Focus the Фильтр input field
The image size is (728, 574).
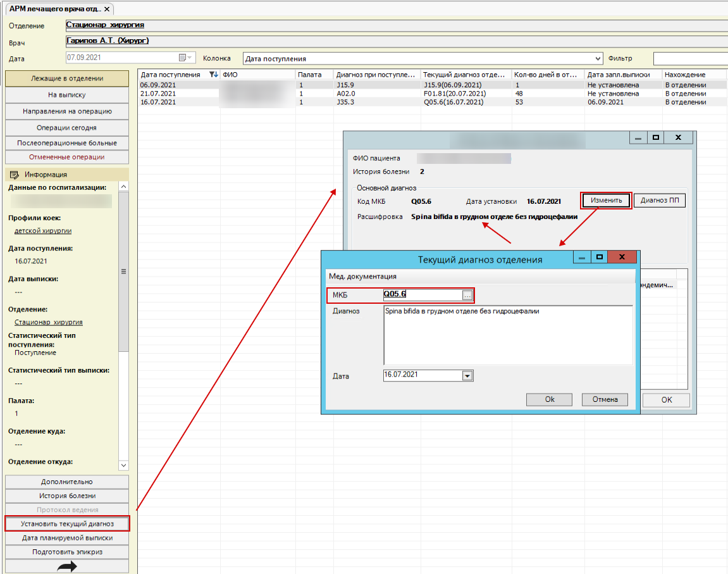pos(691,58)
